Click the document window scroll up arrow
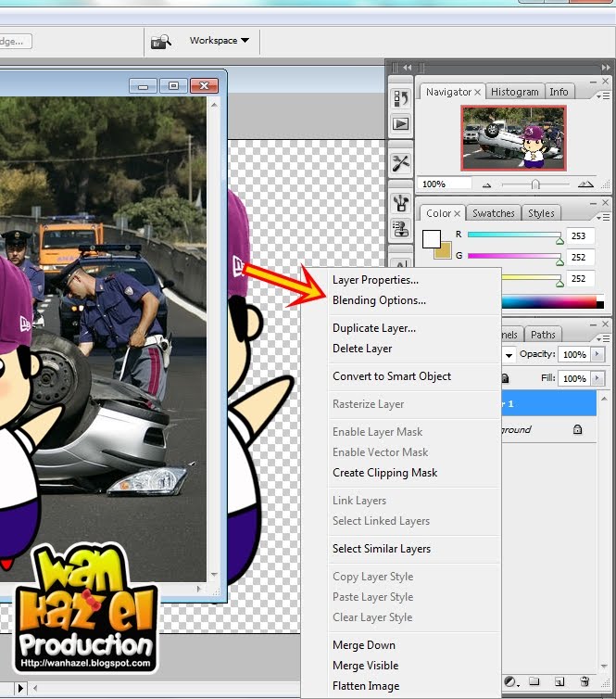The height and width of the screenshot is (699, 616). (214, 105)
